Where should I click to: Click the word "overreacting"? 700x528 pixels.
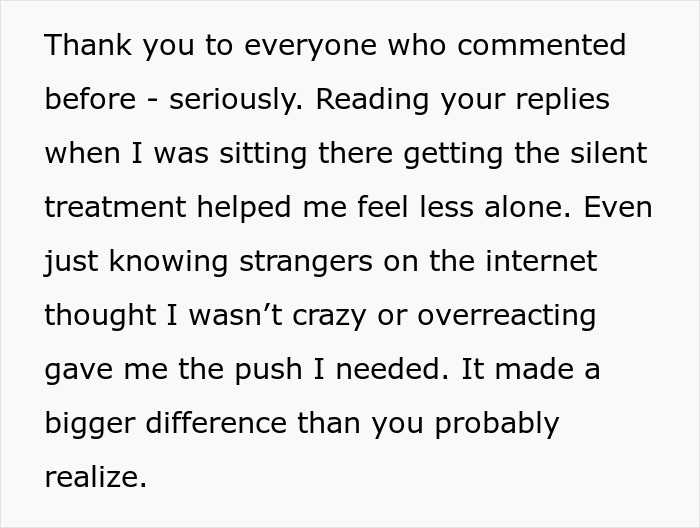pyautogui.click(x=507, y=315)
